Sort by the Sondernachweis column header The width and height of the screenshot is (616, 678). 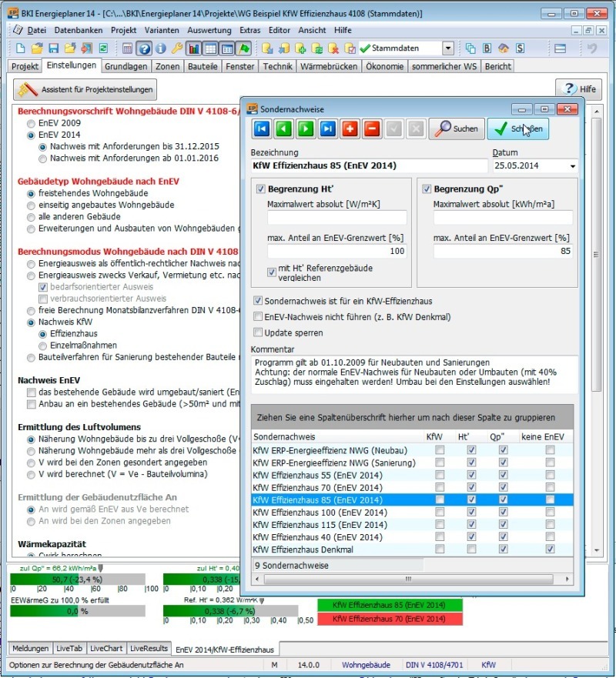[337, 436]
